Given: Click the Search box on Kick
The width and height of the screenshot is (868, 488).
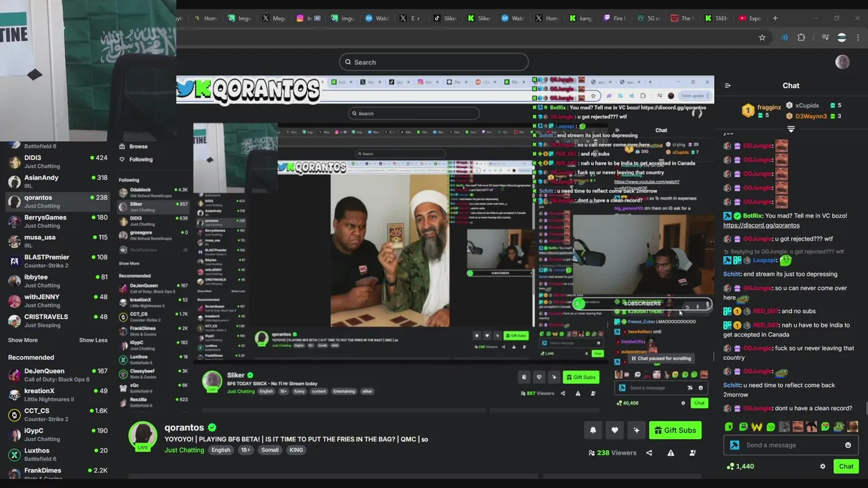Looking at the screenshot, I should [433, 62].
